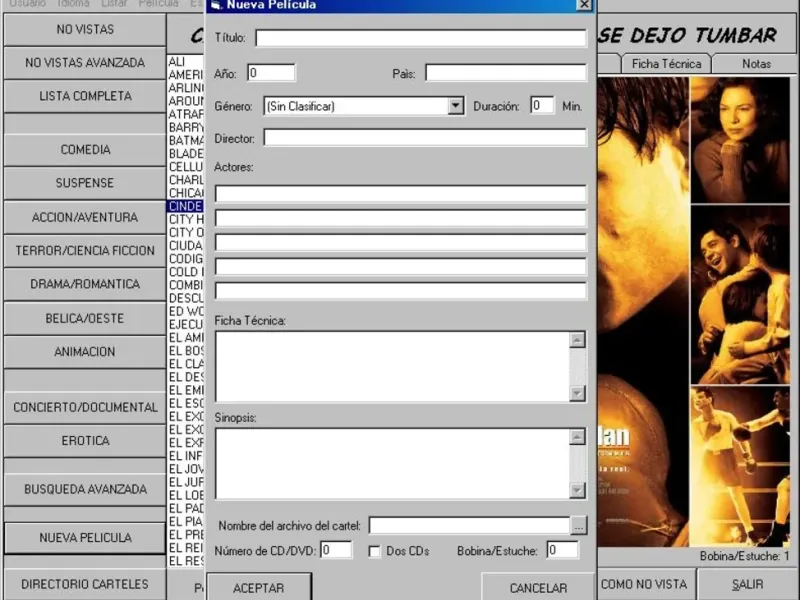Click the DRAMA/ROMANTICA button
800x600 pixels.
[x=85, y=284]
